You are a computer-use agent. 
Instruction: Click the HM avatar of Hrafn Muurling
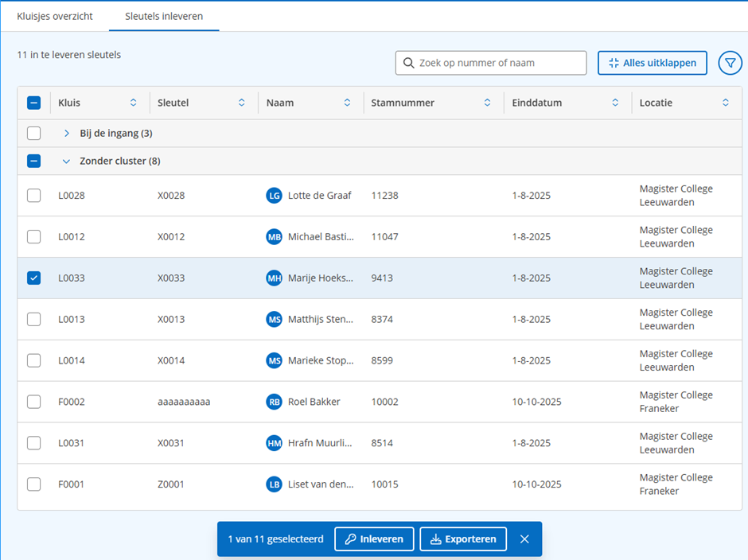click(x=275, y=443)
